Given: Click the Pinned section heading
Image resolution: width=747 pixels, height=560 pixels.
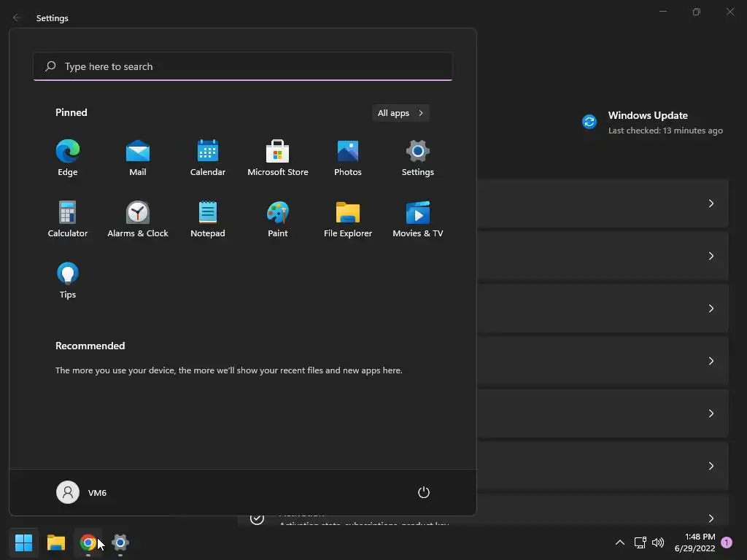Looking at the screenshot, I should pyautogui.click(x=71, y=112).
